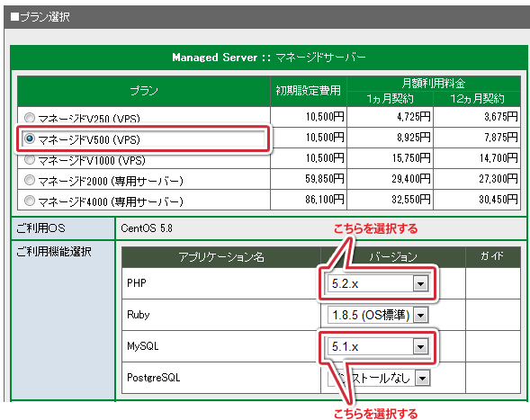
Task: Open the Ruby version dropdown arrow
Action: click(x=420, y=316)
